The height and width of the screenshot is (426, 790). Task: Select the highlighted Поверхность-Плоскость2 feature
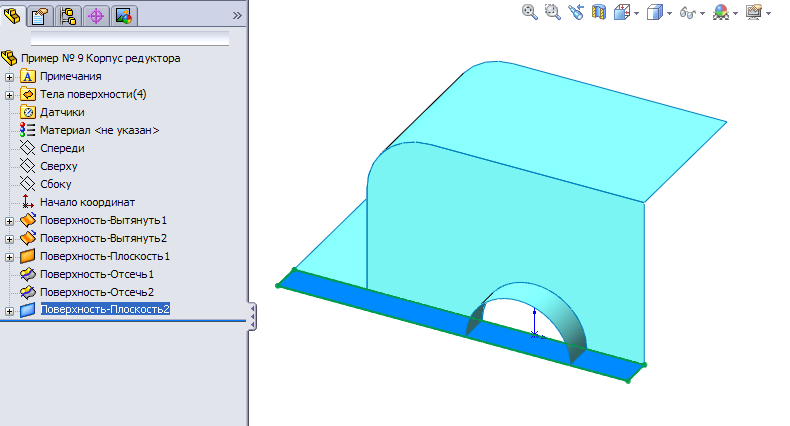point(105,309)
